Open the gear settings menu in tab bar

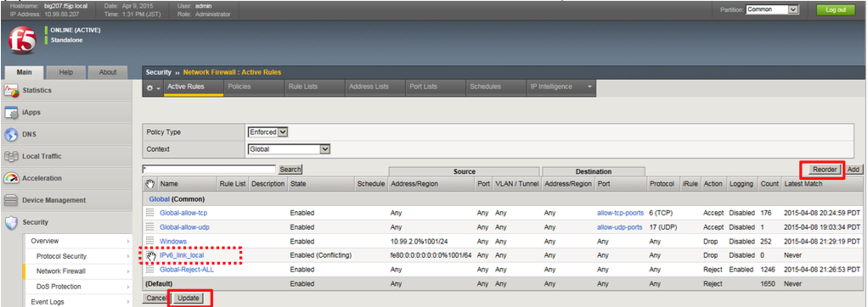click(153, 87)
